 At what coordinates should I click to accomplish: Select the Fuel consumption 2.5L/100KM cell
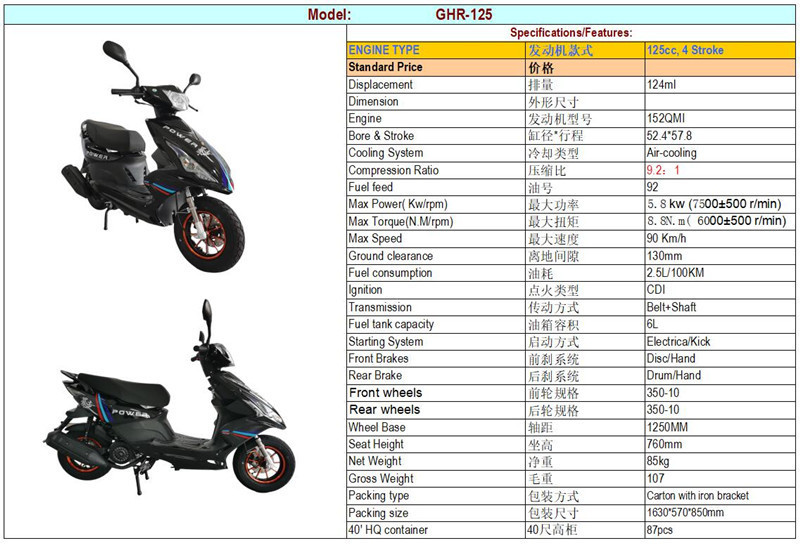click(x=719, y=273)
